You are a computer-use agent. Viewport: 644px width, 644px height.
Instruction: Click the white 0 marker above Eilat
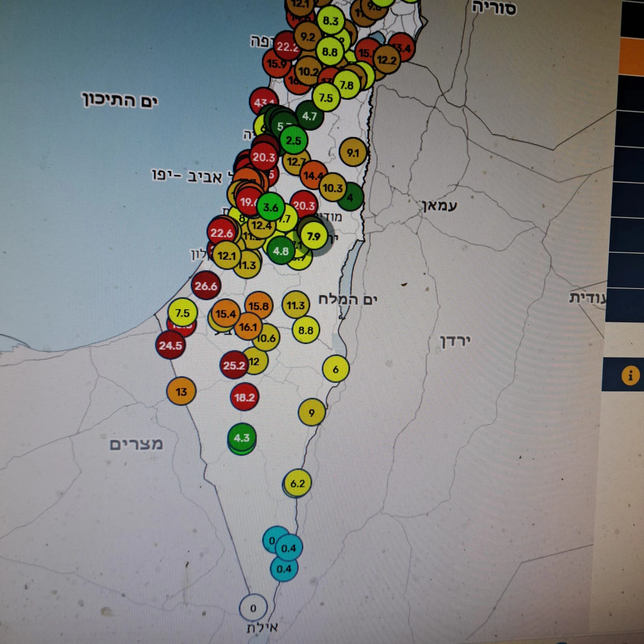click(253, 608)
